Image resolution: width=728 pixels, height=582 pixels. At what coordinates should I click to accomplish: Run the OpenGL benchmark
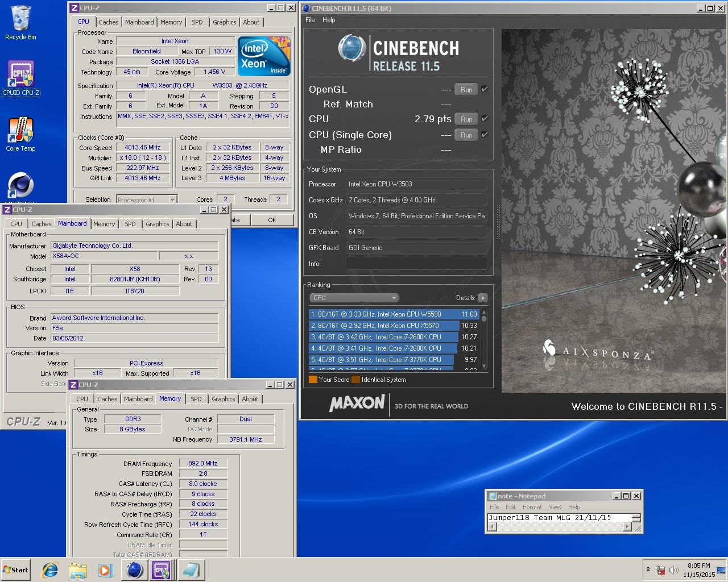pyautogui.click(x=466, y=89)
